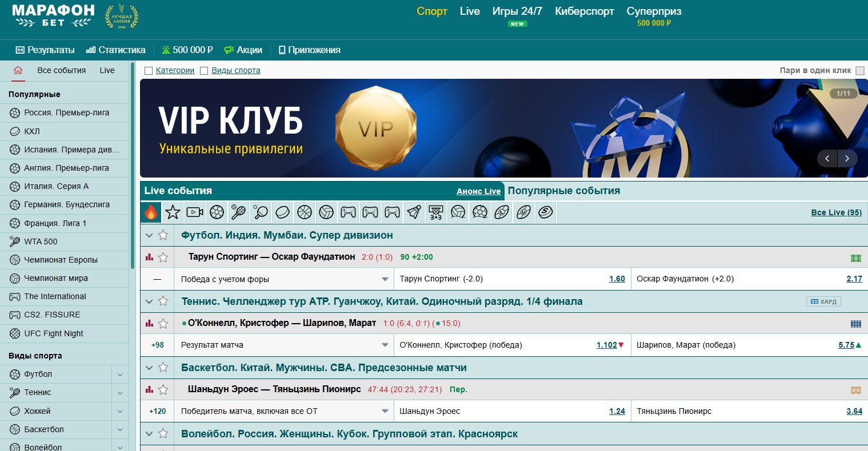The width and height of the screenshot is (868, 451).
Task: Filter live events by volleyball icon
Action: click(326, 212)
